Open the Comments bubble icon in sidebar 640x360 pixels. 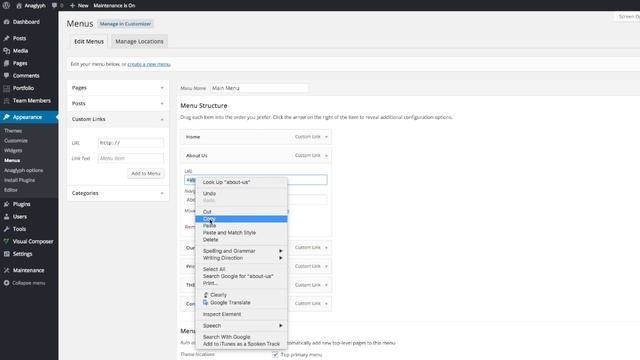pyautogui.click(x=7, y=76)
